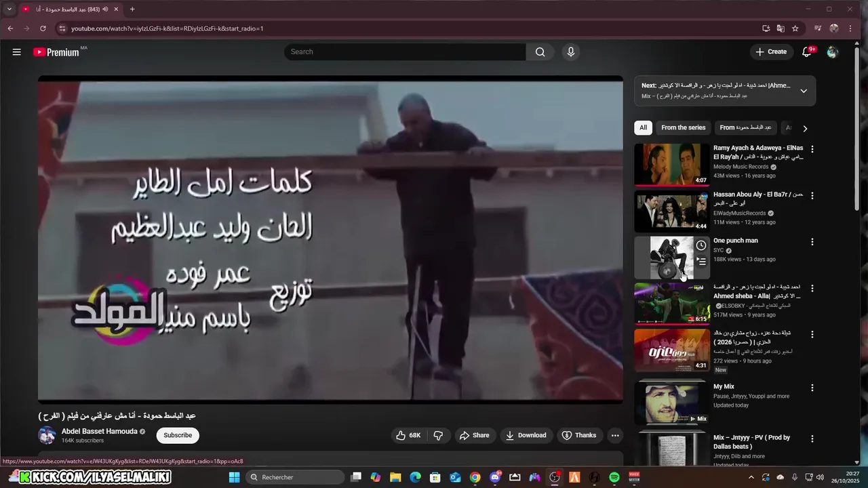Subscribe to Abdel Basset Hamouda
The height and width of the screenshot is (488, 868).
178,435
